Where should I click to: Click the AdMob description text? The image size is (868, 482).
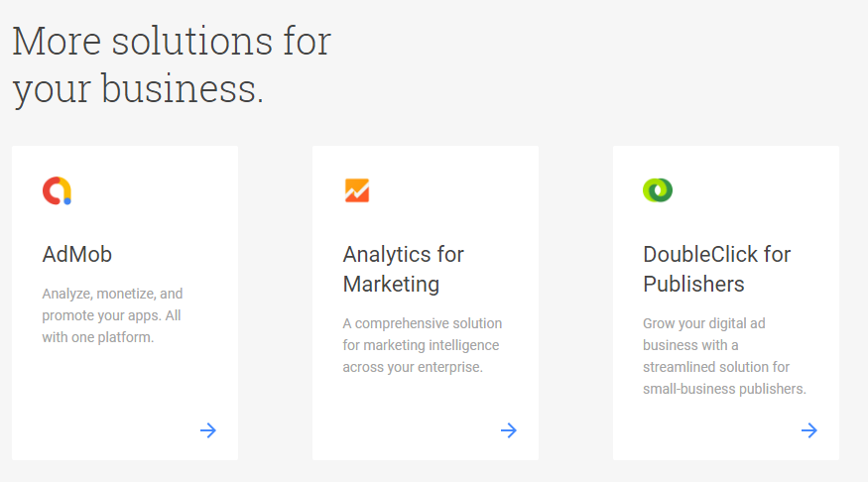112,315
